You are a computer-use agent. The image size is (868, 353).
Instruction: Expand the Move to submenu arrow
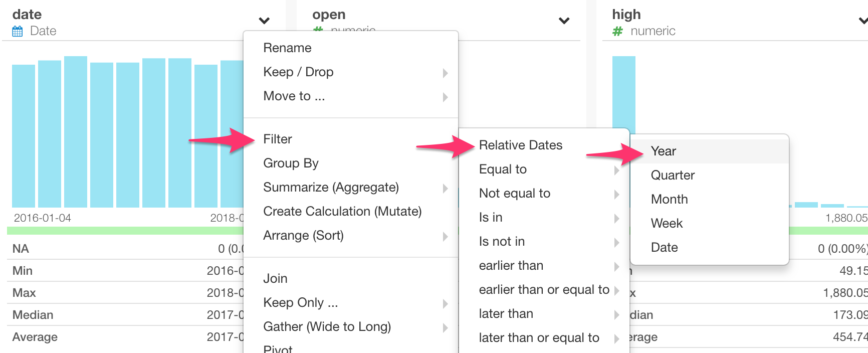pyautogui.click(x=445, y=97)
